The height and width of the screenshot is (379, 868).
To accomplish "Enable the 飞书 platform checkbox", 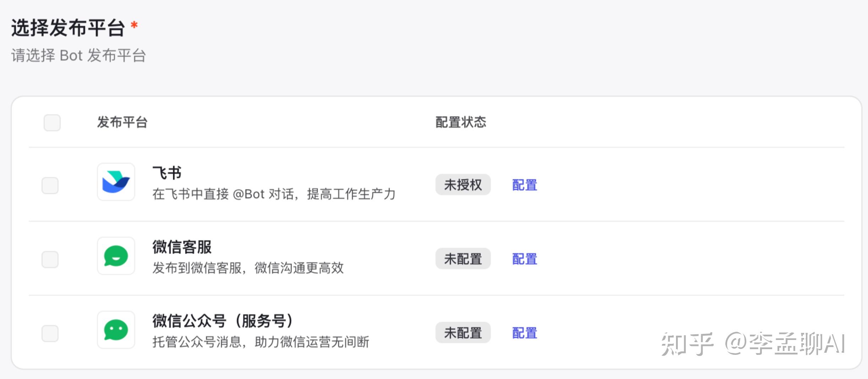I will click(50, 185).
